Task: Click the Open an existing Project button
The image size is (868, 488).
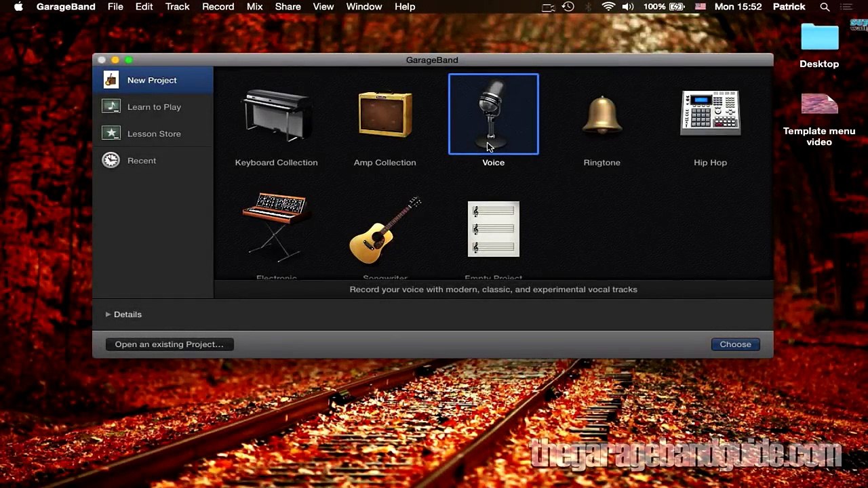Action: 169,344
